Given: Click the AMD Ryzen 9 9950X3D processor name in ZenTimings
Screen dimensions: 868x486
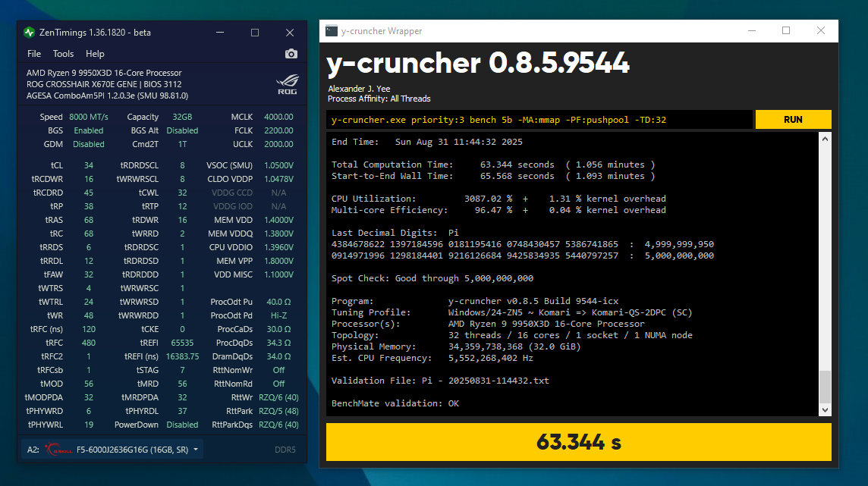Looking at the screenshot, I should coord(104,73).
